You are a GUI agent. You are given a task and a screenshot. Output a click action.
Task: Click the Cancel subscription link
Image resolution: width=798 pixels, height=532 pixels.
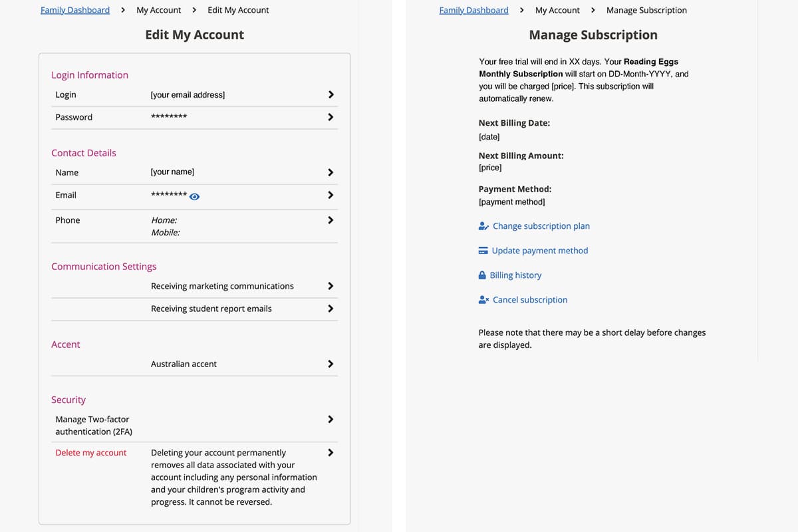pos(530,299)
